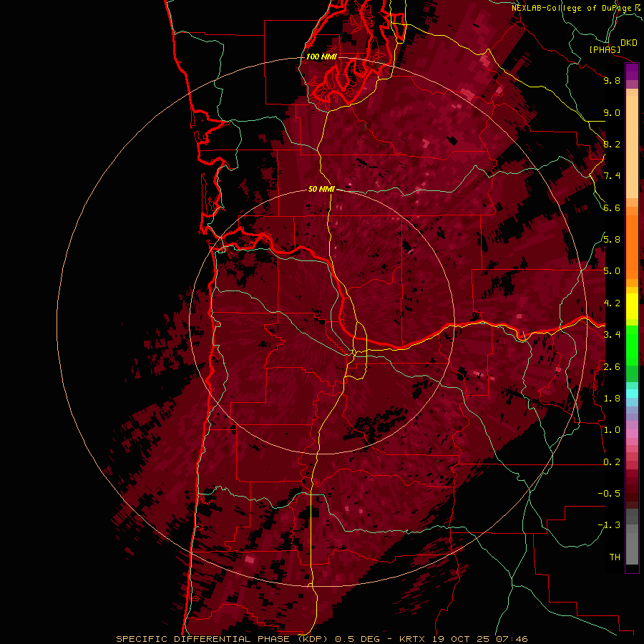Click the "DKD" label above the legend
Viewport: 644px width, 644px height.
tap(628, 43)
